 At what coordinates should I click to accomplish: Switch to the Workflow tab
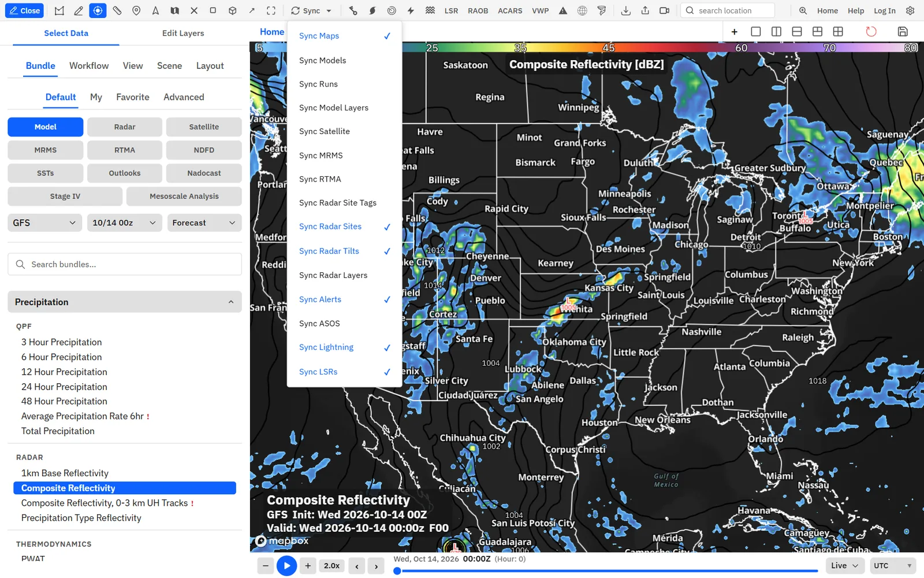coord(89,66)
